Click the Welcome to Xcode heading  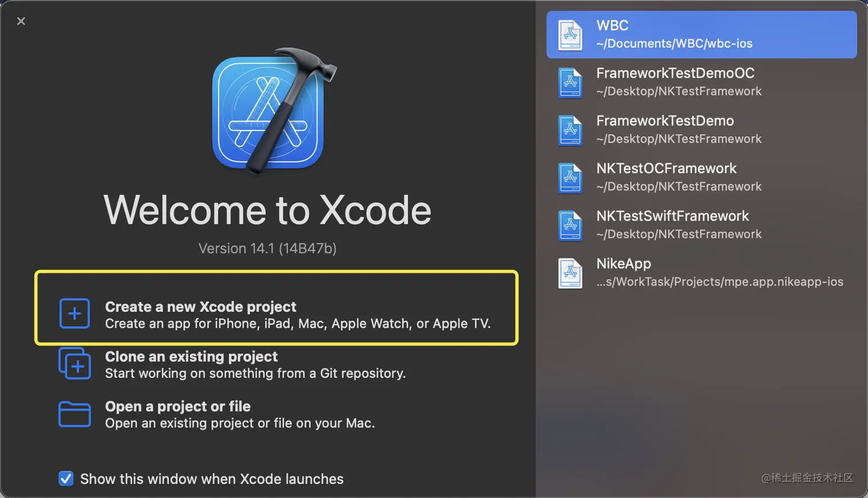click(268, 210)
